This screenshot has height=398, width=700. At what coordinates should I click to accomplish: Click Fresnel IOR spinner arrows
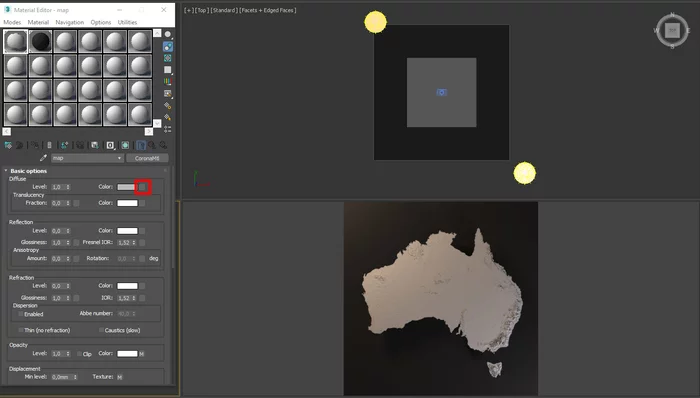tap(133, 242)
